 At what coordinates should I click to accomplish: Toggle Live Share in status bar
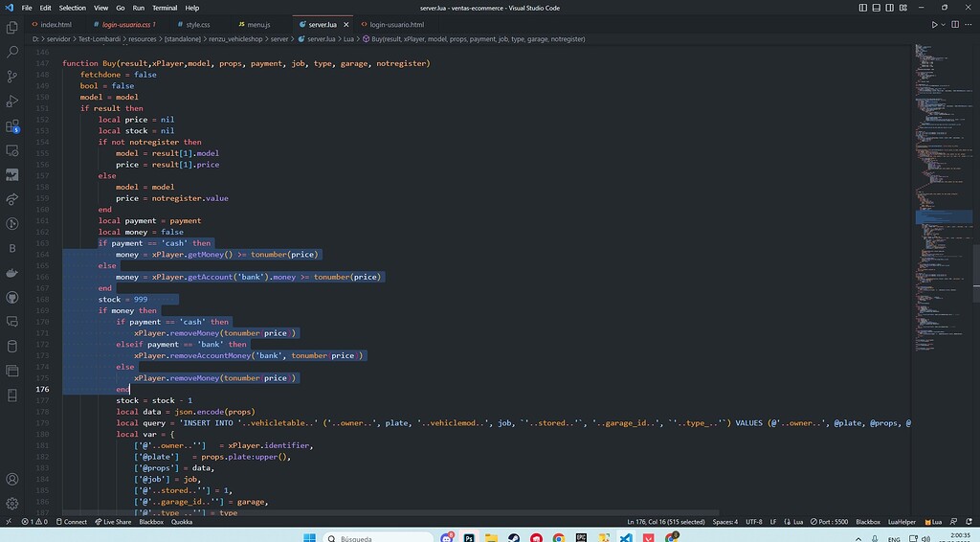point(113,522)
